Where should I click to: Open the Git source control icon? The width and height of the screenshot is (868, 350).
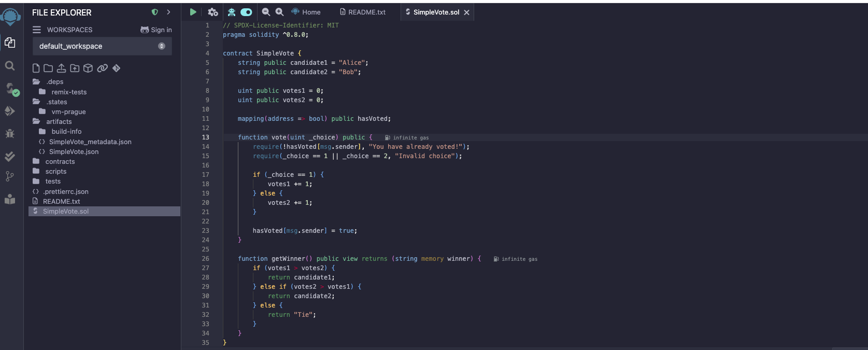point(9,176)
